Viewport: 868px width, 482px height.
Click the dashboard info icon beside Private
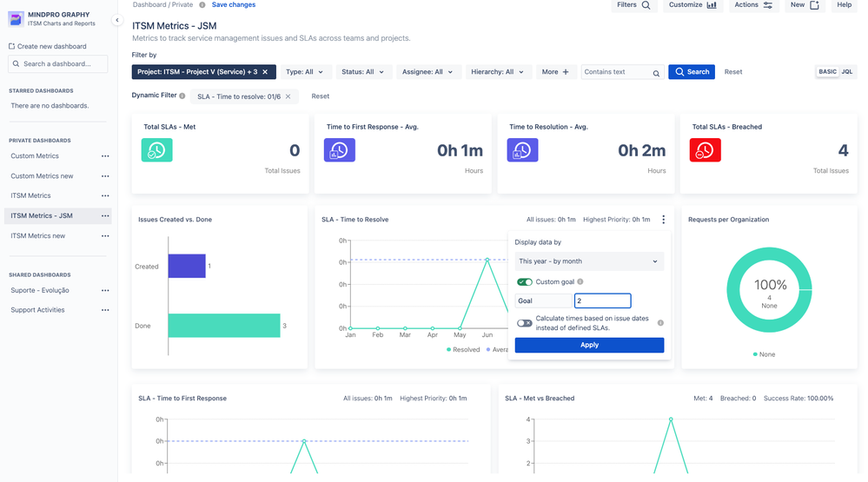click(202, 5)
